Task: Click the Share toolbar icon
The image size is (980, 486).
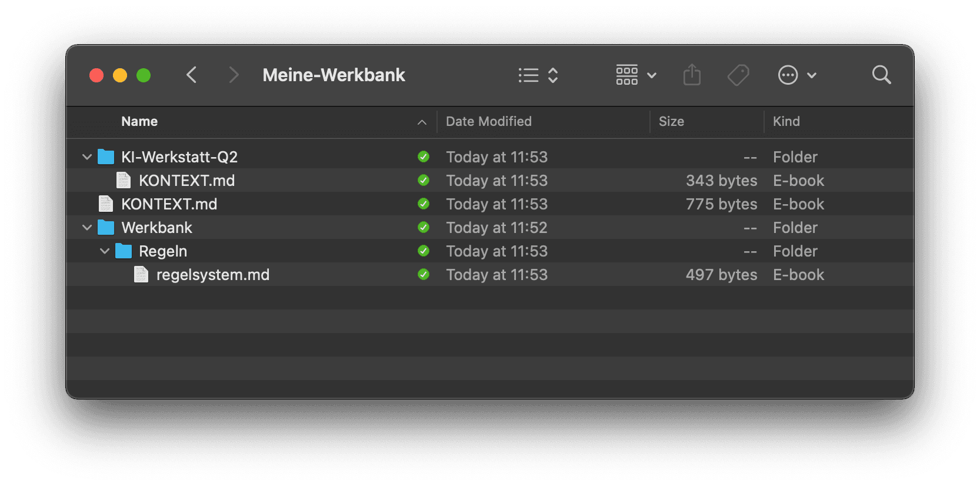Action: click(692, 75)
